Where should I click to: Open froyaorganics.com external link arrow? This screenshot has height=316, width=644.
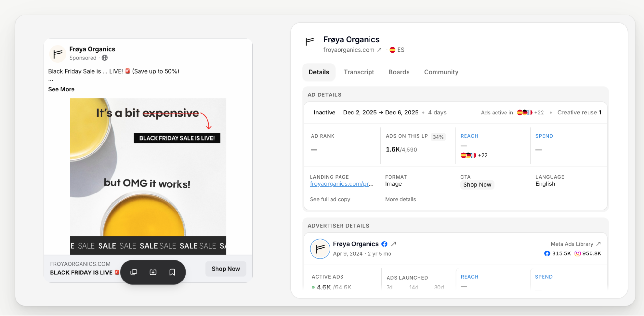(x=380, y=50)
